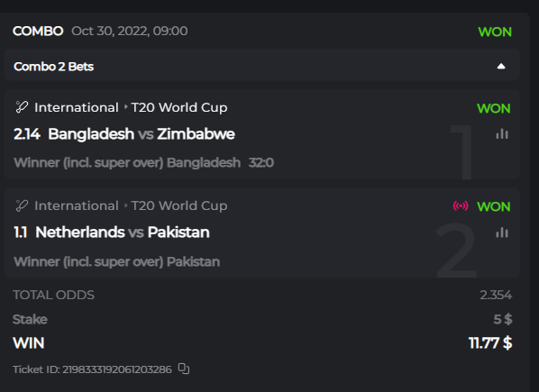This screenshot has height=392, width=539.
Task: Click the 11.77 $ win amount
Action: [x=490, y=342]
